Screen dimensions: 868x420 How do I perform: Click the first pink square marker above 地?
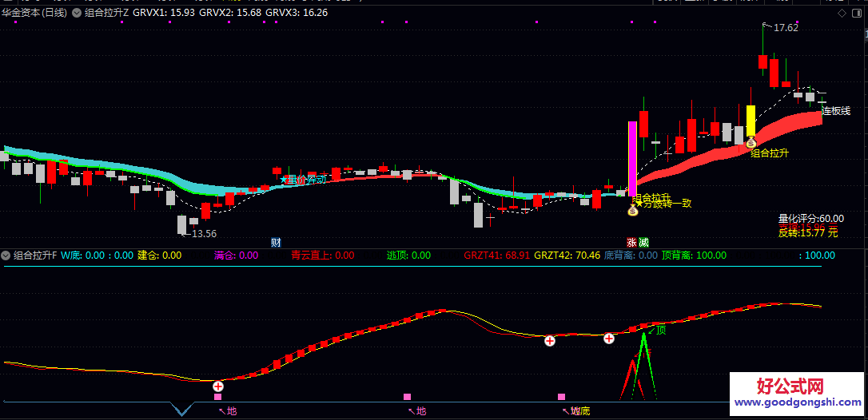[217, 397]
